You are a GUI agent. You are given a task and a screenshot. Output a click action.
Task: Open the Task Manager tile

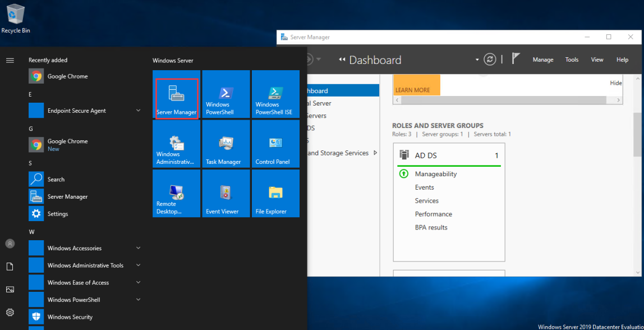[226, 144]
